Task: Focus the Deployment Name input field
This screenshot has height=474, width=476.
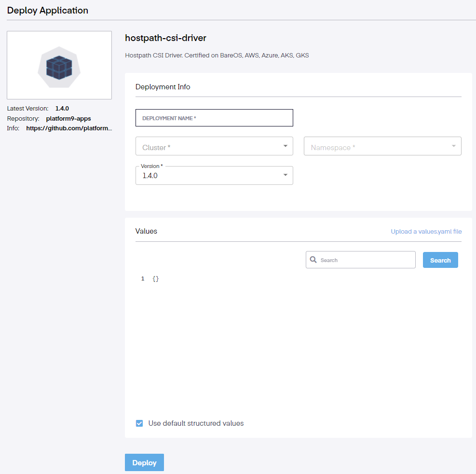Action: coord(214,118)
